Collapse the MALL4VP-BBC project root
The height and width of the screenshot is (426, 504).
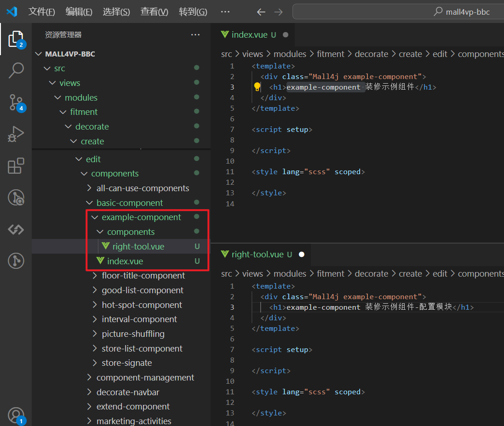(x=70, y=54)
